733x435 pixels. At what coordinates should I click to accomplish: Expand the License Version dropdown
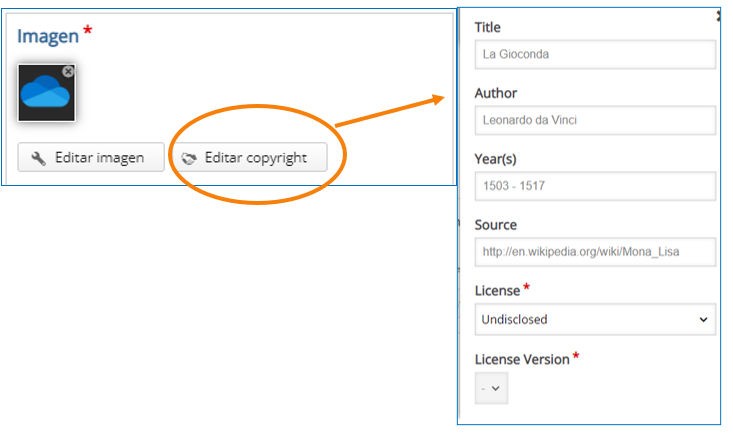491,388
